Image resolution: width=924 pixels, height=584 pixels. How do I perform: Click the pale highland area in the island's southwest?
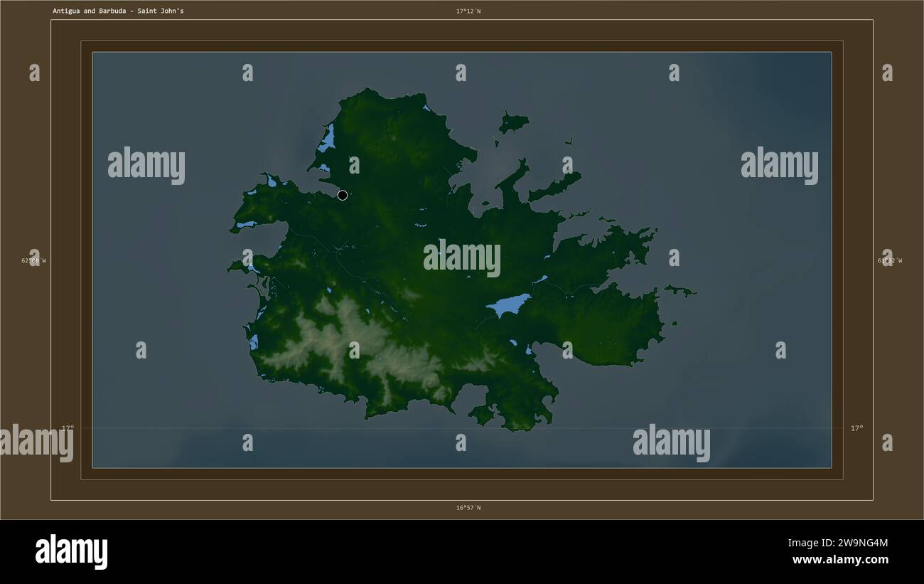pos(355,341)
